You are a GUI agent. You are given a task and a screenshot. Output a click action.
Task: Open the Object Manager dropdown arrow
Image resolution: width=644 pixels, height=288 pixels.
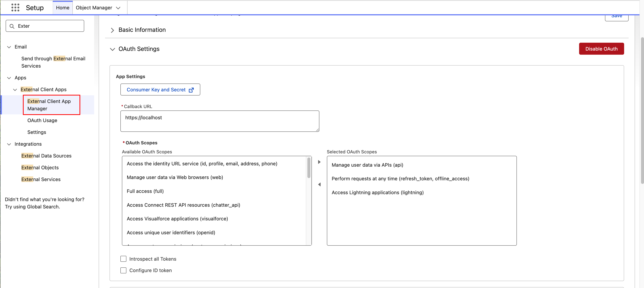pyautogui.click(x=118, y=8)
